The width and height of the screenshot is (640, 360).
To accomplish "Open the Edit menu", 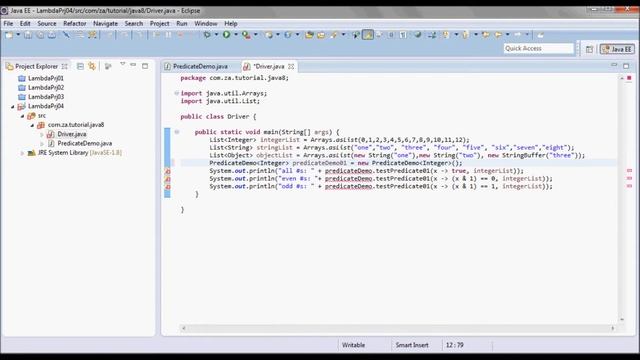I will coord(25,24).
